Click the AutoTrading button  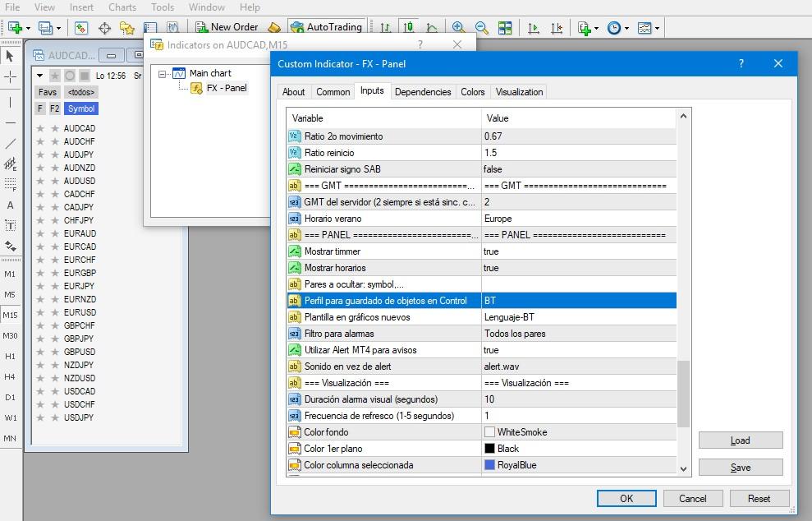click(x=327, y=27)
